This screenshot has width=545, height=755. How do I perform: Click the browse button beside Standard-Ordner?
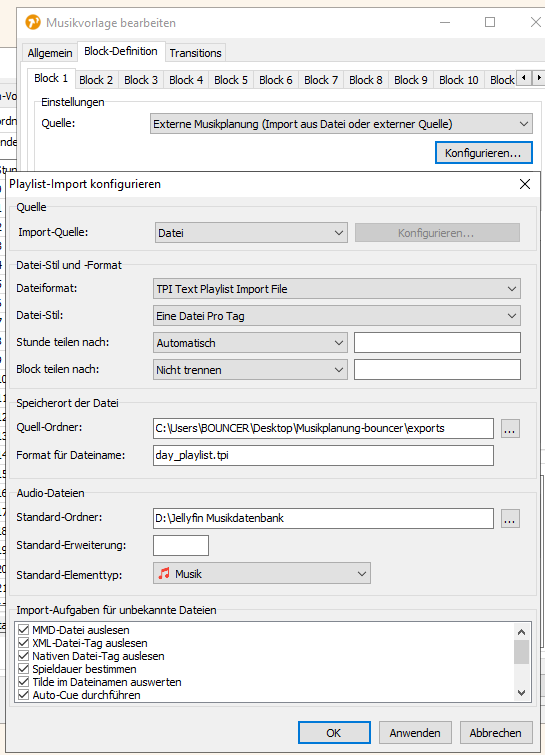point(510,519)
